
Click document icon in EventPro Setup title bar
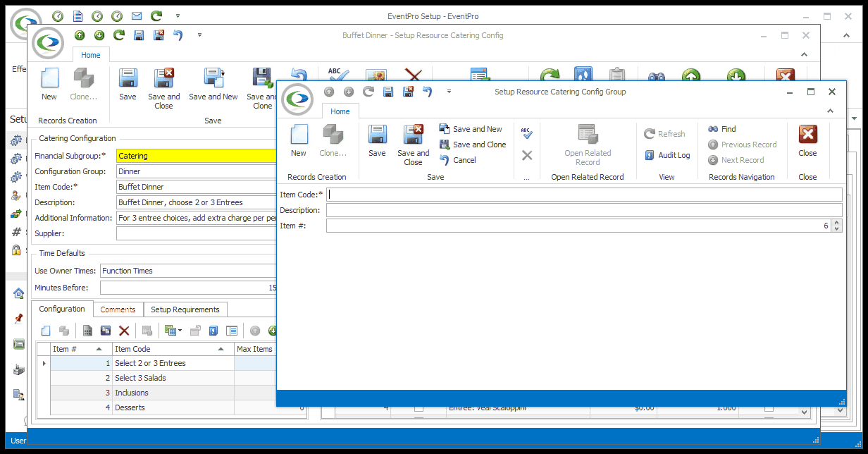tap(77, 16)
